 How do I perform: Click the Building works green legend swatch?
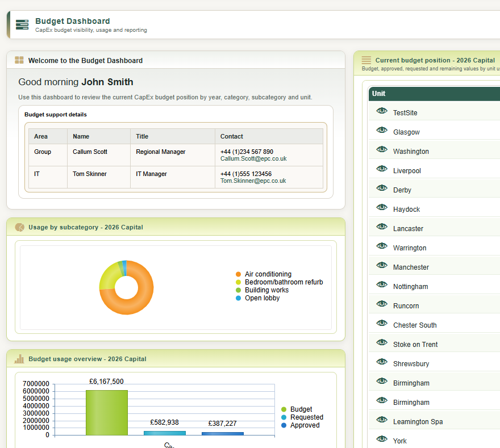tap(238, 290)
